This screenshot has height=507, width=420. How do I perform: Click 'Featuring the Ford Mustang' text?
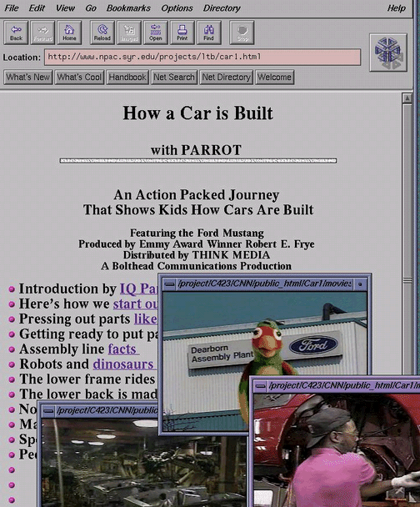pyautogui.click(x=197, y=233)
